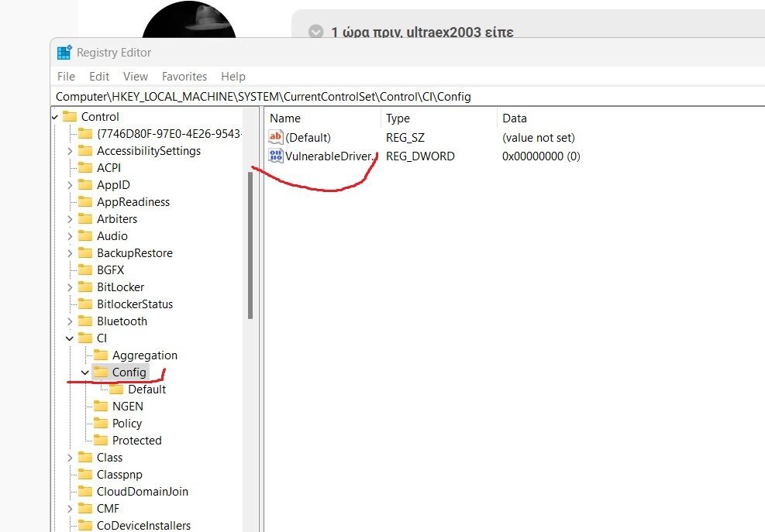
Task: Select the Protected folder icon
Action: click(101, 441)
